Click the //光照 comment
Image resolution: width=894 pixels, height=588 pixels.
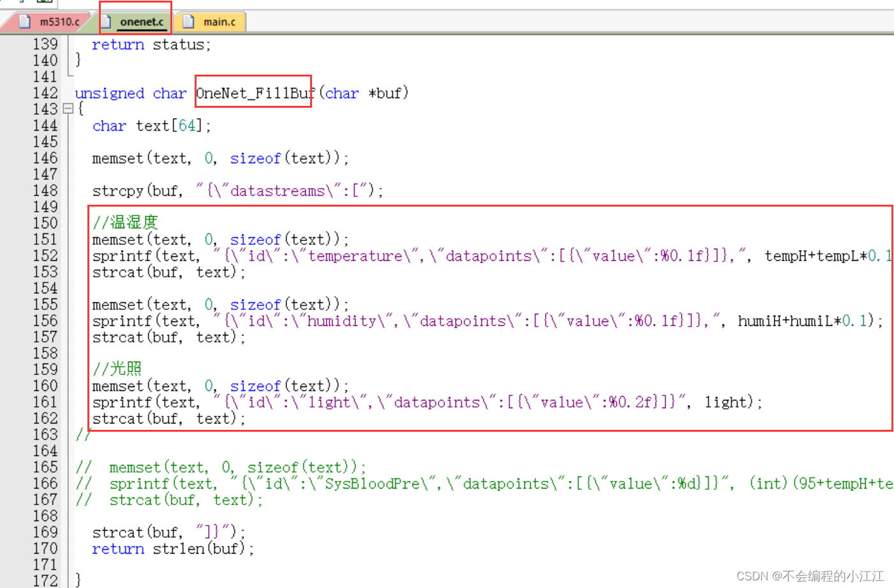117,369
